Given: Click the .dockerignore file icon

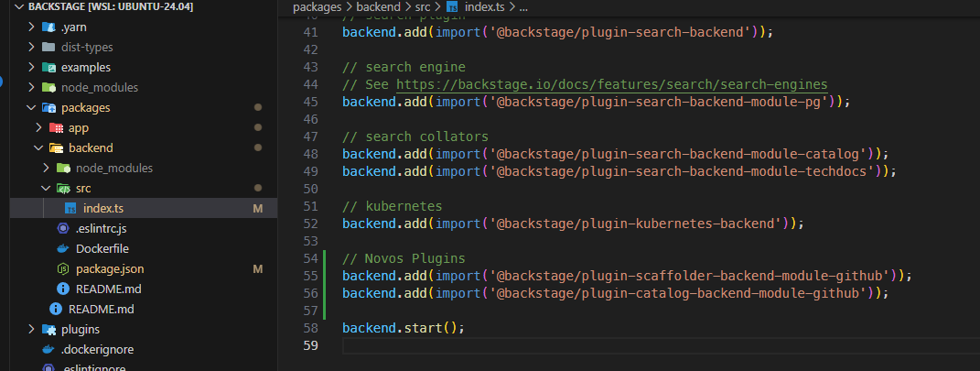Looking at the screenshot, I should (48, 349).
